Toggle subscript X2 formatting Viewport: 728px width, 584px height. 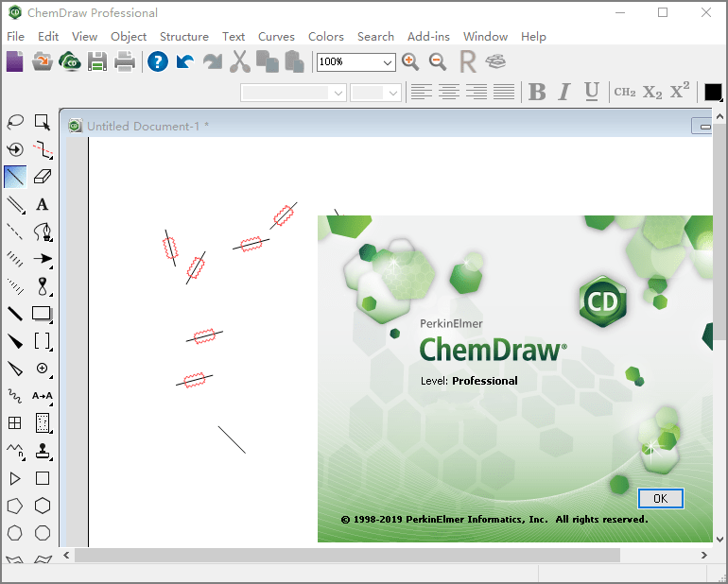[652, 92]
